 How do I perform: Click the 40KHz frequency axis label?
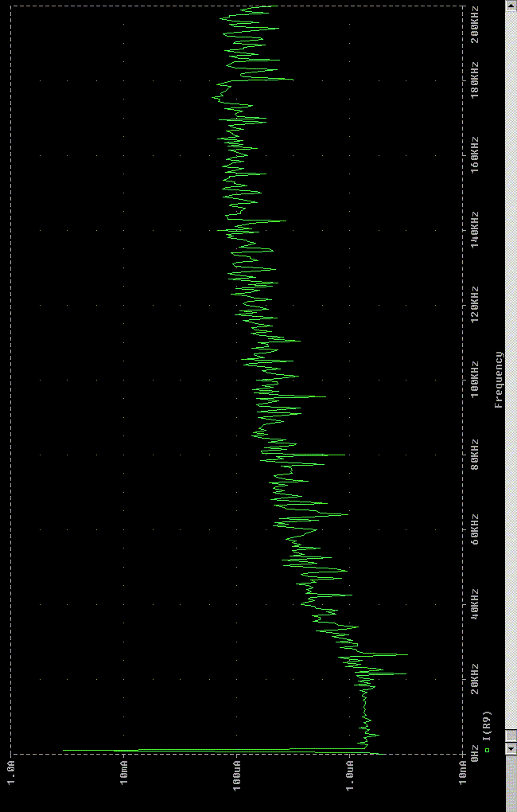coord(475,604)
